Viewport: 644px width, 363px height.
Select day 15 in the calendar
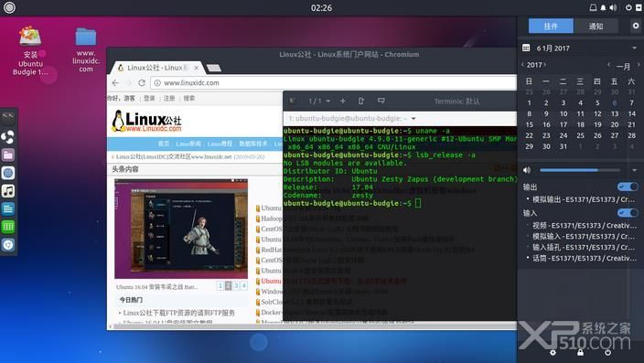point(529,124)
